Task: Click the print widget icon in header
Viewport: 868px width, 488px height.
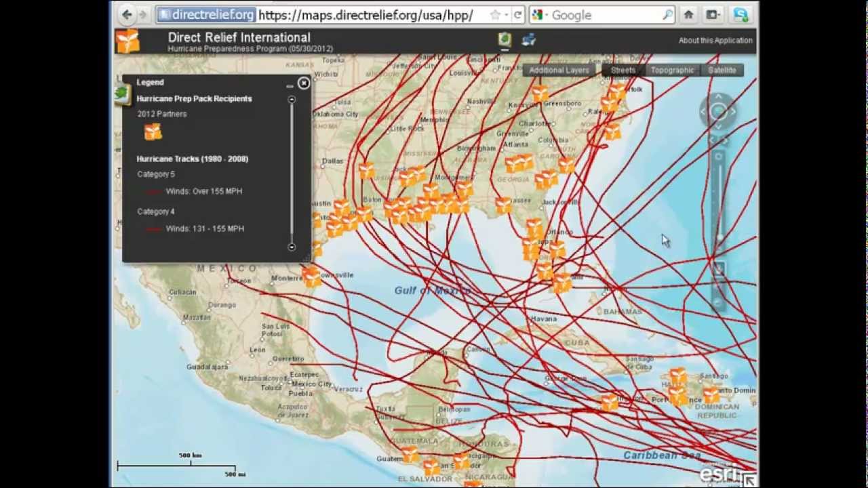Action: (x=529, y=40)
